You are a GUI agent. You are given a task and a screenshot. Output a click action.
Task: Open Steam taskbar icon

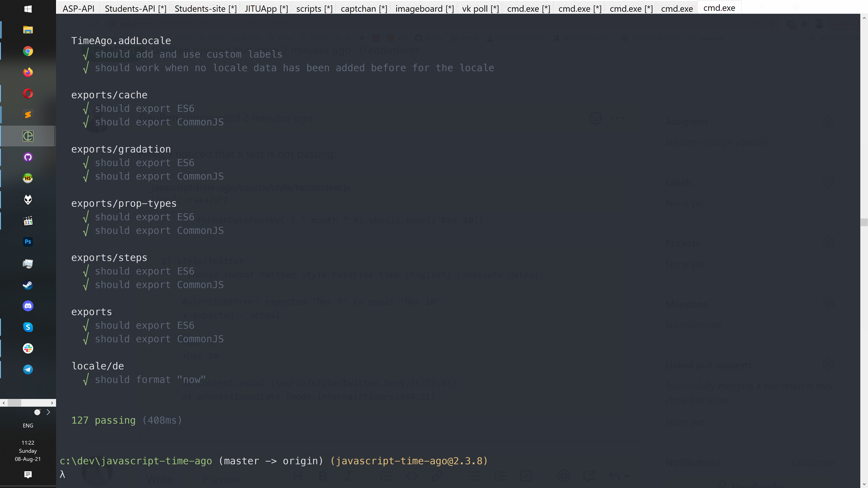(28, 285)
